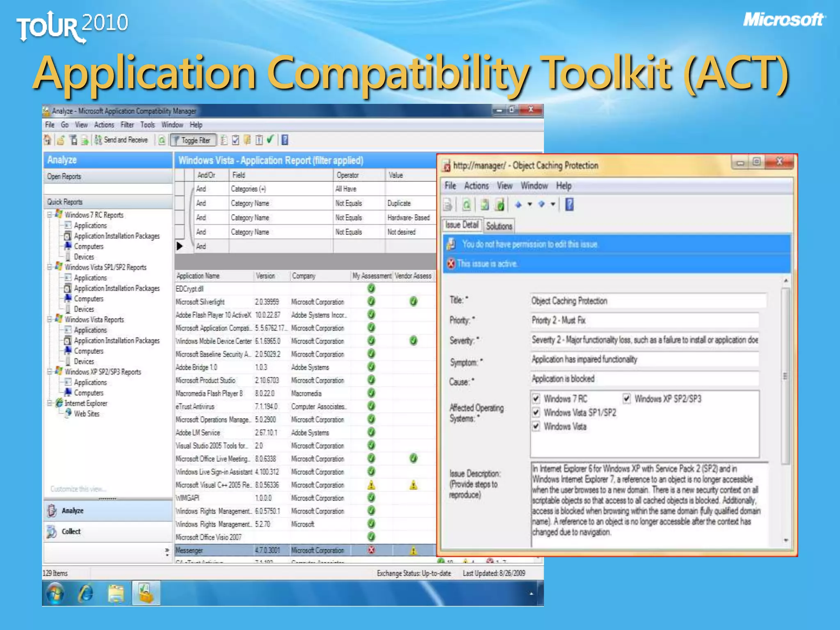Click the Title field Object Caching Protection
Viewport: 840px width, 630px height.
click(648, 301)
